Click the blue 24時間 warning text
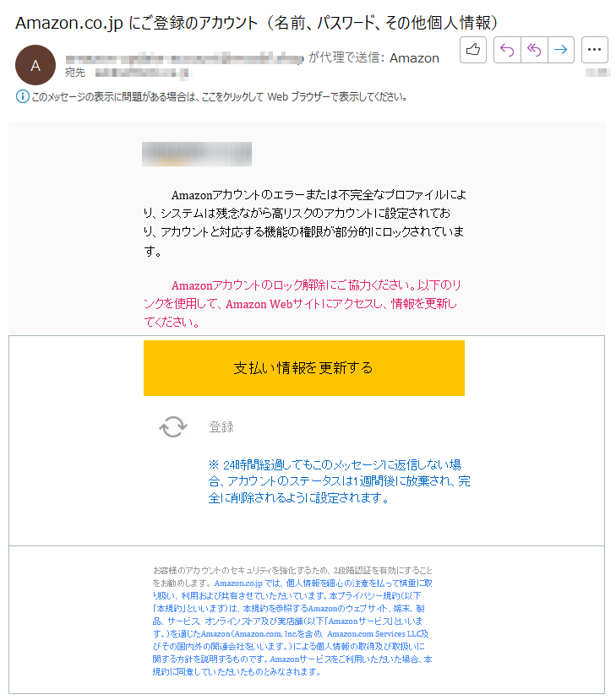 click(x=339, y=481)
